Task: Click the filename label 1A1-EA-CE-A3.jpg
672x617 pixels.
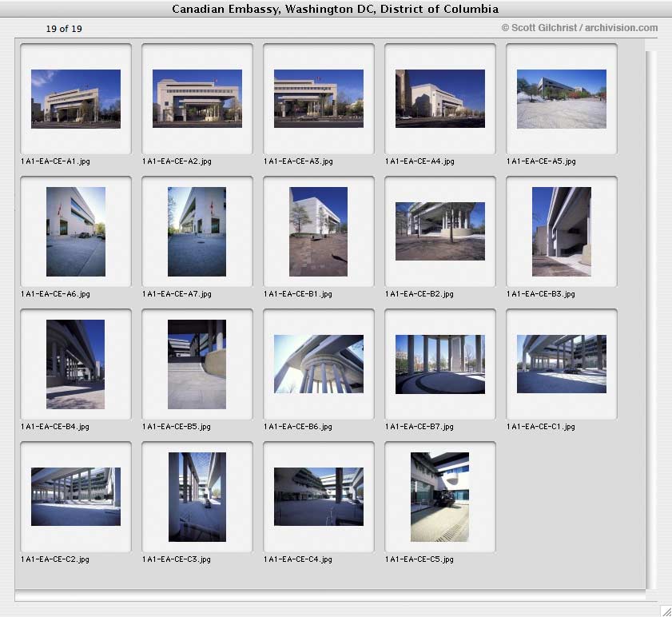Action: point(298,161)
